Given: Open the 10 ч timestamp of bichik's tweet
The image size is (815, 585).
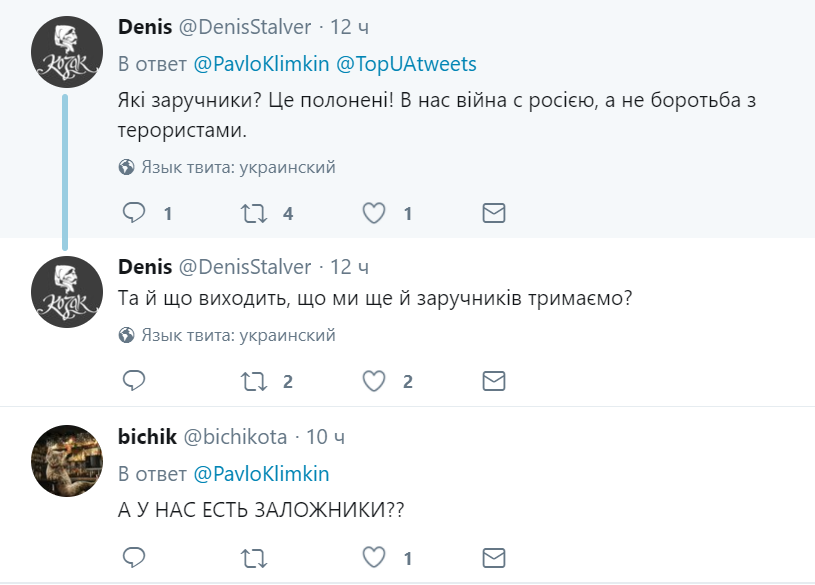Looking at the screenshot, I should (325, 437).
